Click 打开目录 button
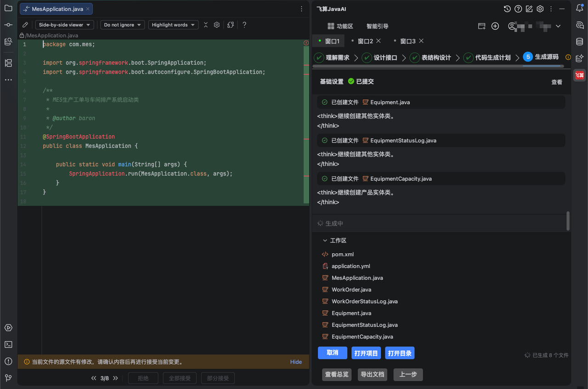The width and height of the screenshot is (588, 389). point(400,353)
